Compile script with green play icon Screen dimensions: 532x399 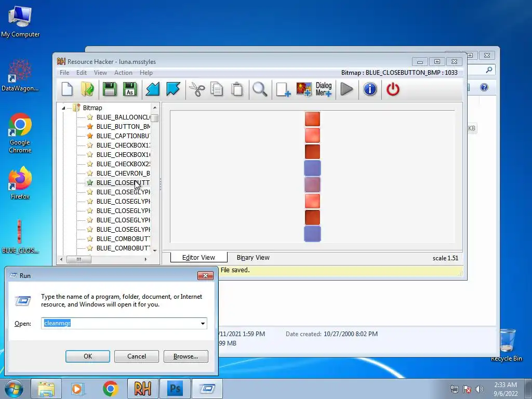click(x=347, y=89)
